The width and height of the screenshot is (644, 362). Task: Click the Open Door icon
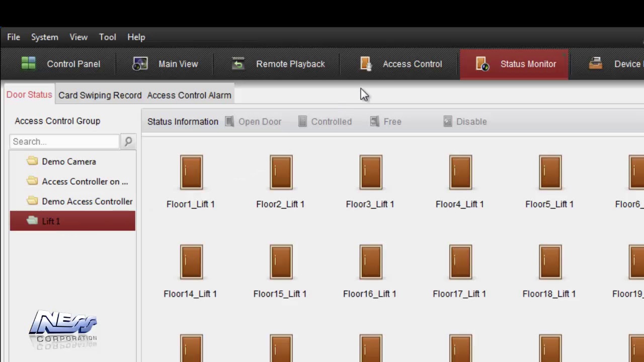click(x=229, y=122)
